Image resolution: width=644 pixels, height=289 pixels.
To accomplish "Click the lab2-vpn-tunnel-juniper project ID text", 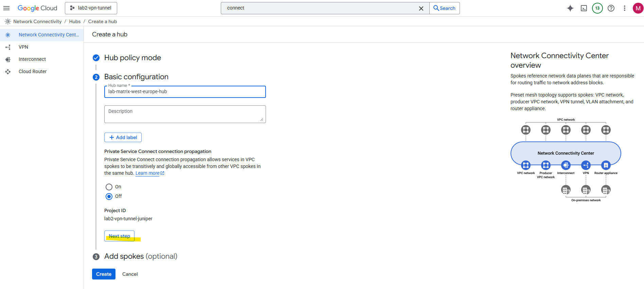I will [x=128, y=219].
